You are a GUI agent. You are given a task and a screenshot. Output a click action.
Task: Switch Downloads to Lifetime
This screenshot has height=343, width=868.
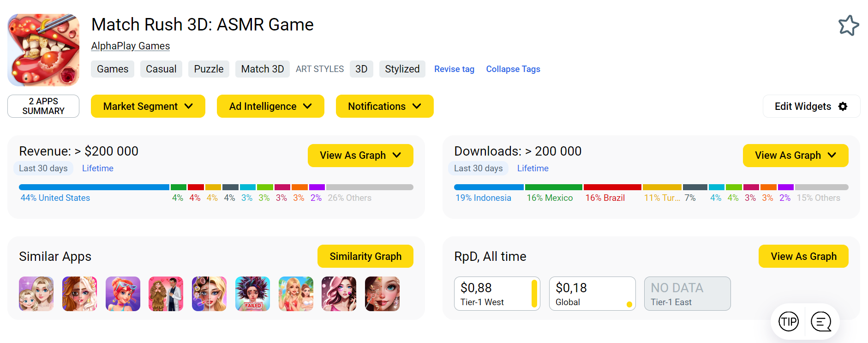pyautogui.click(x=533, y=168)
